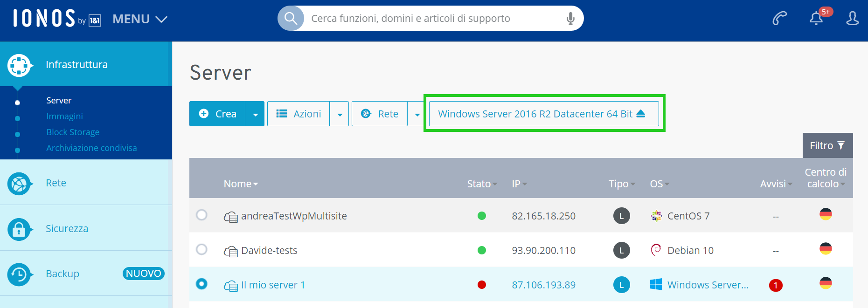Click the IONOS logo

coord(57,19)
